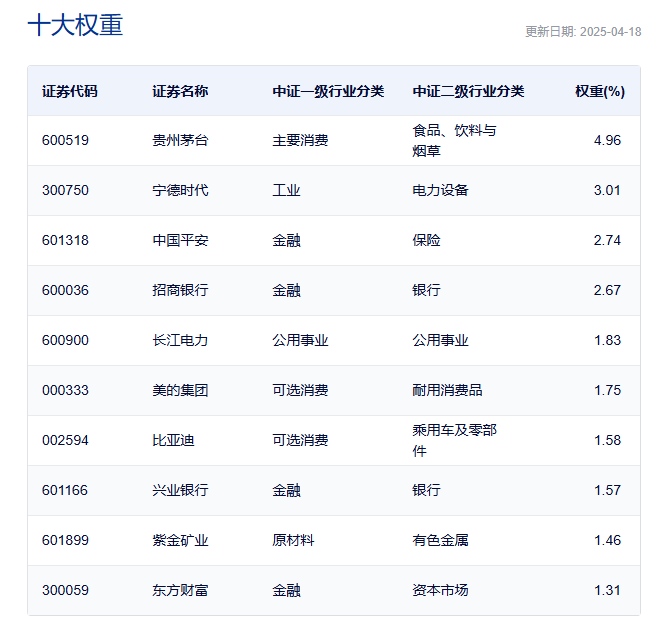Select the name 长江电力

pos(180,340)
